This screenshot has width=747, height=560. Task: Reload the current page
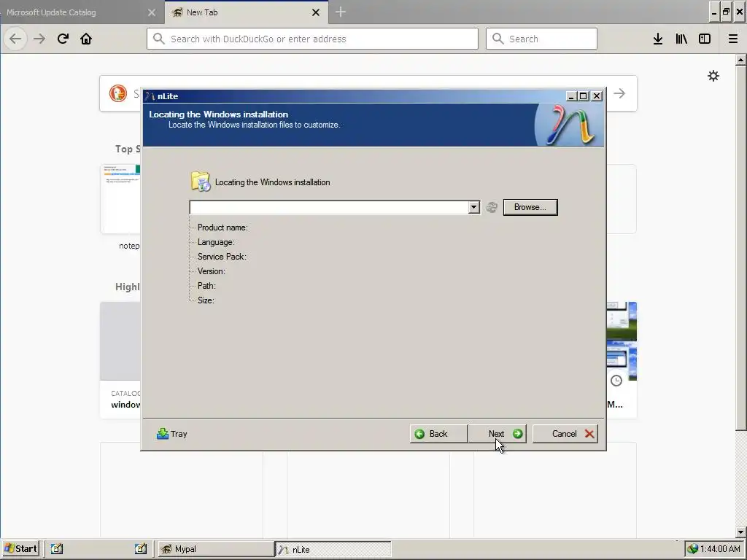tap(63, 39)
